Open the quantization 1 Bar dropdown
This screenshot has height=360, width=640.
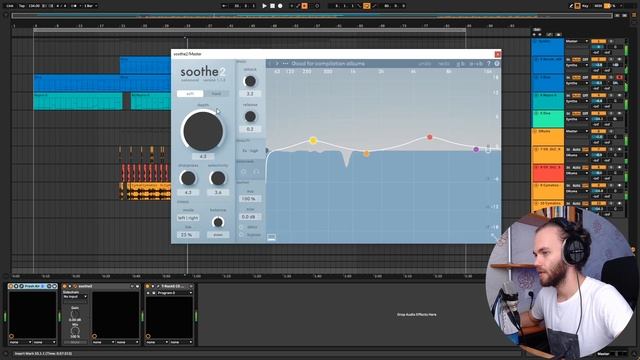coord(91,6)
